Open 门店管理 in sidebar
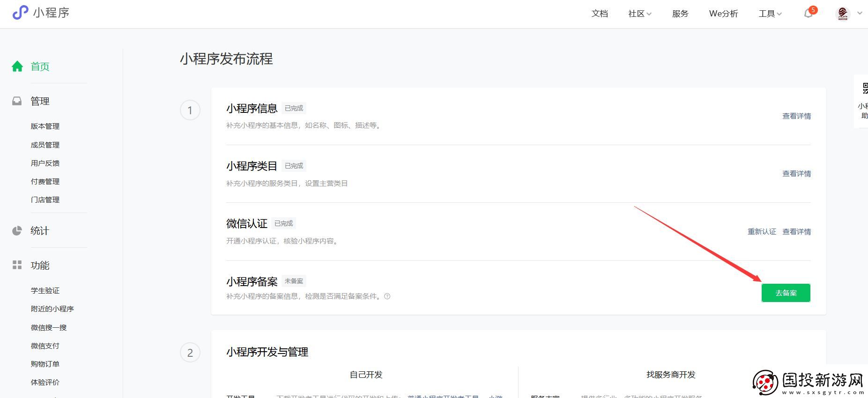Screen dimensions: 868x398 [x=45, y=200]
